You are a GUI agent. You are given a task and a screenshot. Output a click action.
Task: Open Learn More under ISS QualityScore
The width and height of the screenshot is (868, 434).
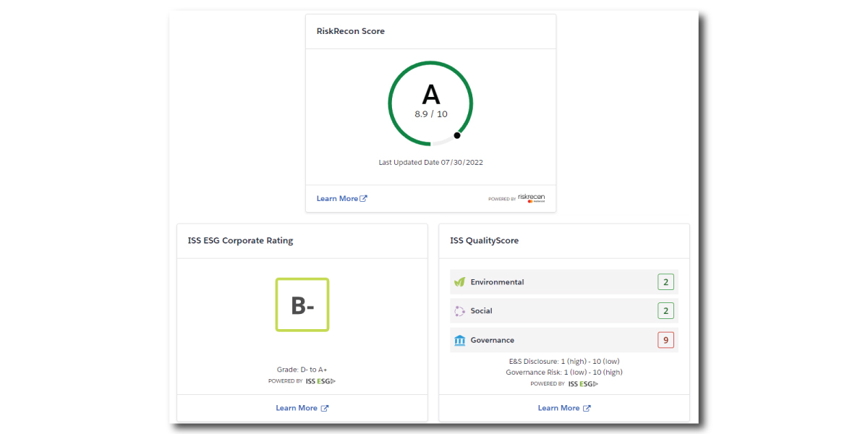[x=558, y=409]
